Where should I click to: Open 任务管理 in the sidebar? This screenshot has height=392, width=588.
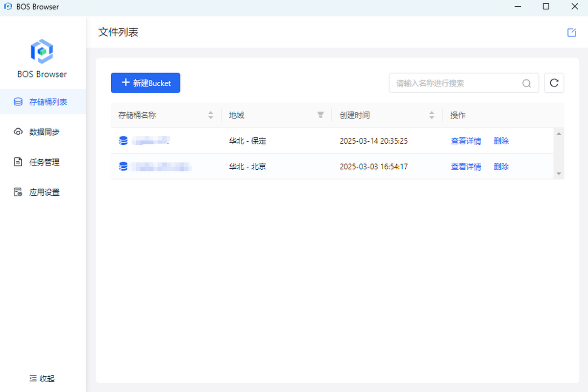pos(43,162)
